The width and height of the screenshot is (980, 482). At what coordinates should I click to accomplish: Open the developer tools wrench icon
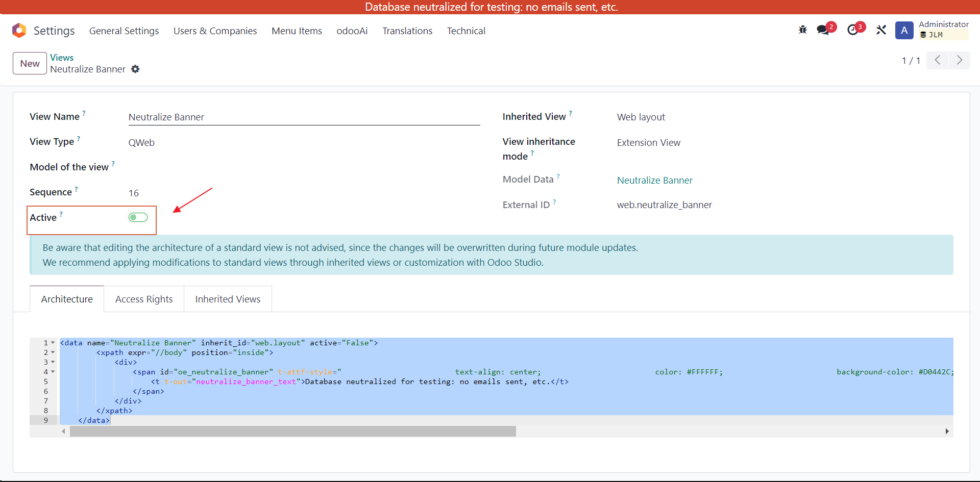[881, 30]
